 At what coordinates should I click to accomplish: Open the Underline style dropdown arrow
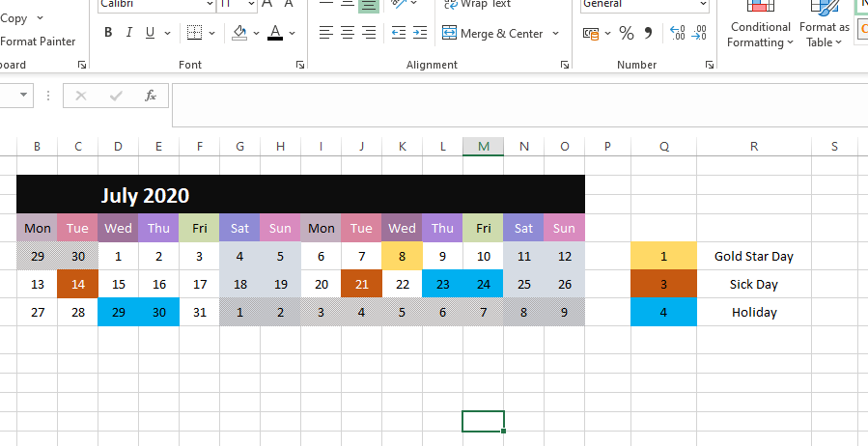click(167, 33)
